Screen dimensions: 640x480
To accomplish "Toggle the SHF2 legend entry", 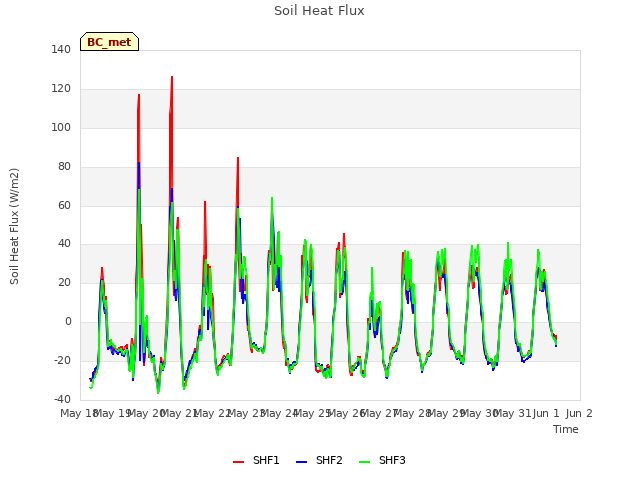I will pyautogui.click(x=319, y=460).
